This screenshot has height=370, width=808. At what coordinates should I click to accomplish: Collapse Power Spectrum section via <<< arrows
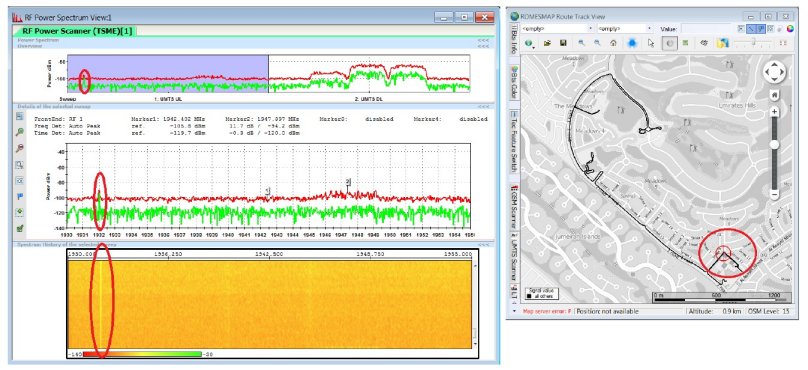tap(483, 40)
